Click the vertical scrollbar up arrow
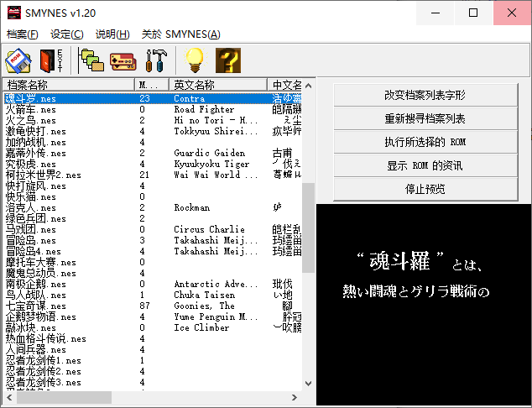Screen dimensions: 532x408 click(x=308, y=85)
